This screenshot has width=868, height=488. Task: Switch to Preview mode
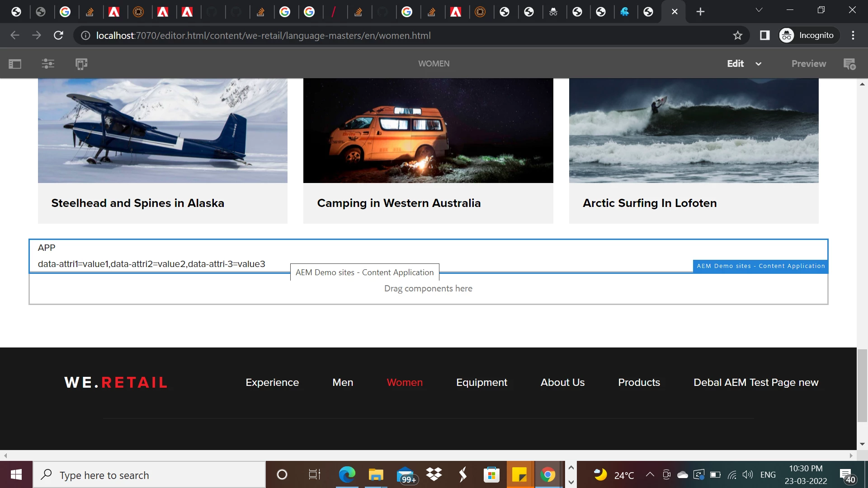click(808, 64)
